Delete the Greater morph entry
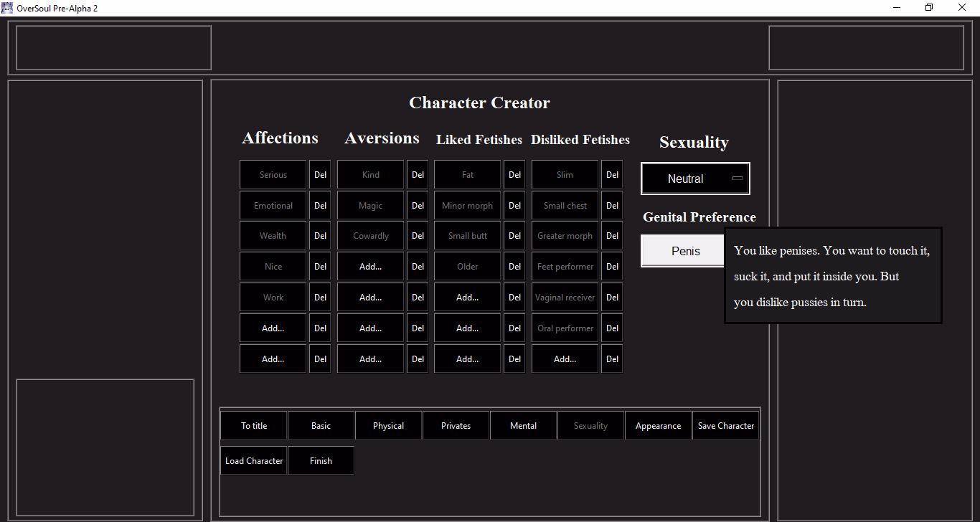980x522 pixels. [x=613, y=235]
